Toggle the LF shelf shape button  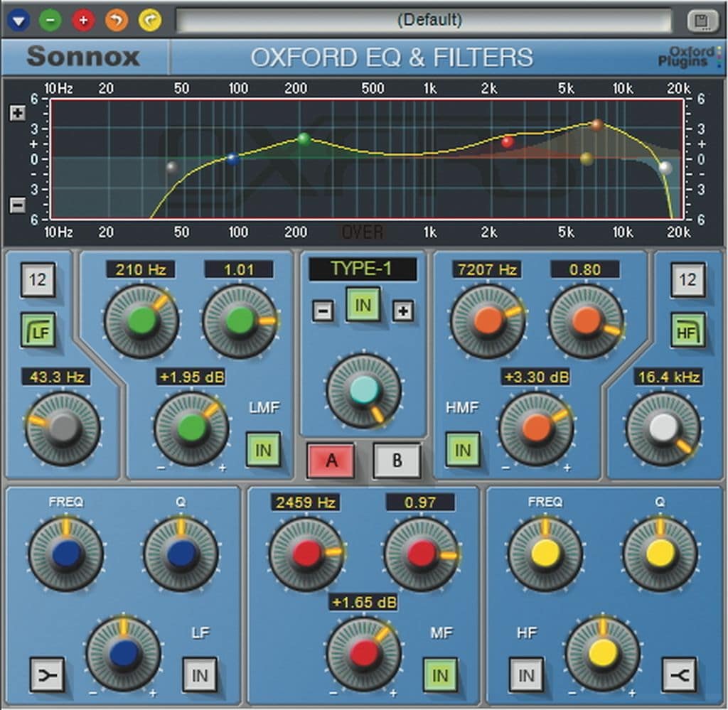point(47,674)
